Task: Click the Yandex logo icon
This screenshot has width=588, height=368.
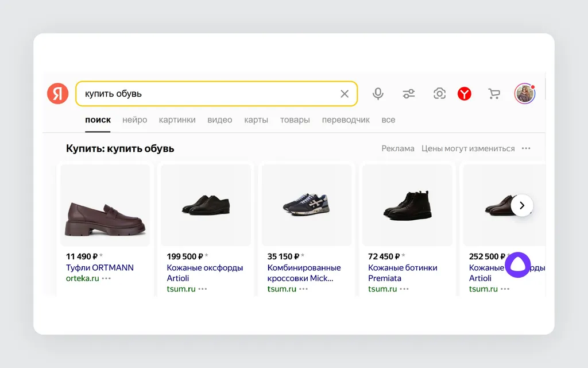Action: pos(58,94)
